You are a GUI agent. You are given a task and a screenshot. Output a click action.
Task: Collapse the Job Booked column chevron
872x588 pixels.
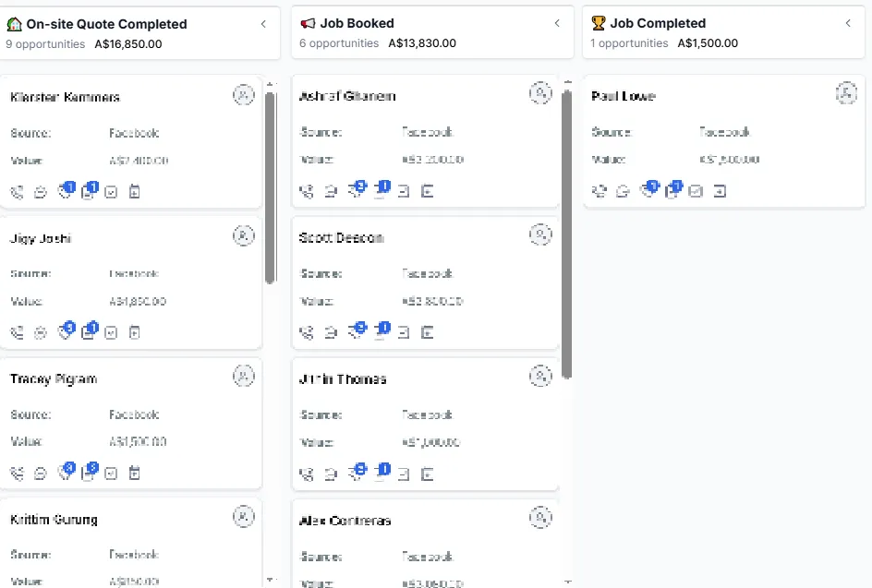tap(557, 23)
